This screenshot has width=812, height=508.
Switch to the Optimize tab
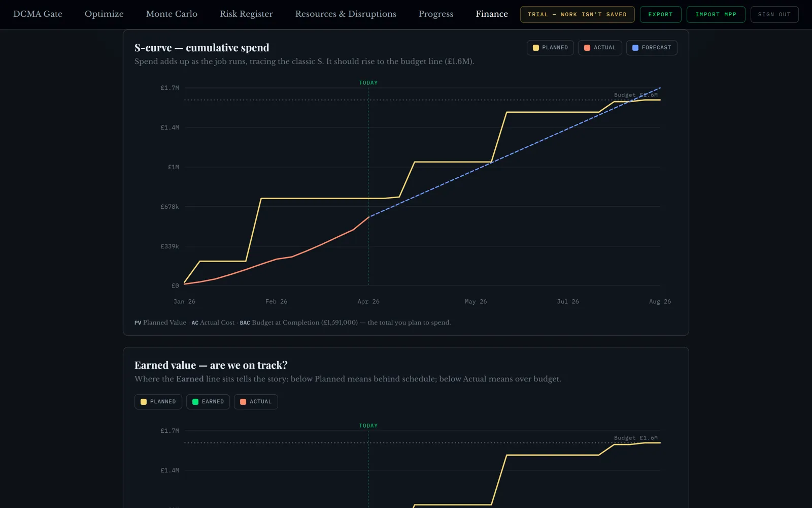click(104, 14)
